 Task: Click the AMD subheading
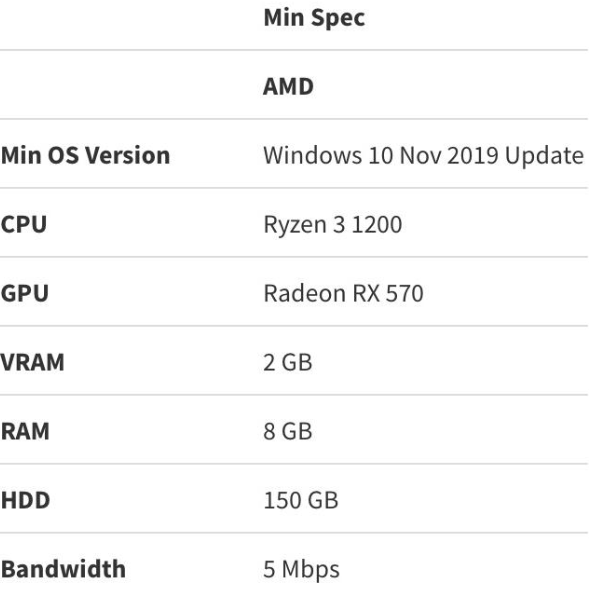click(288, 87)
